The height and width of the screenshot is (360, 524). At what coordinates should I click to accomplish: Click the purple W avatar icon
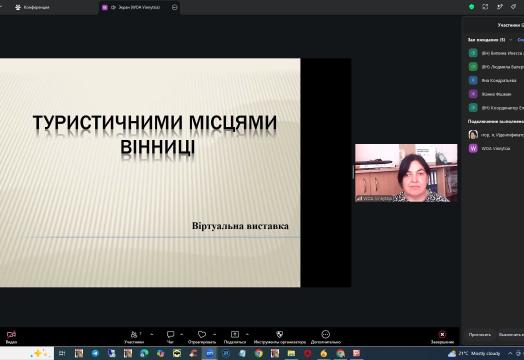pyautogui.click(x=473, y=148)
